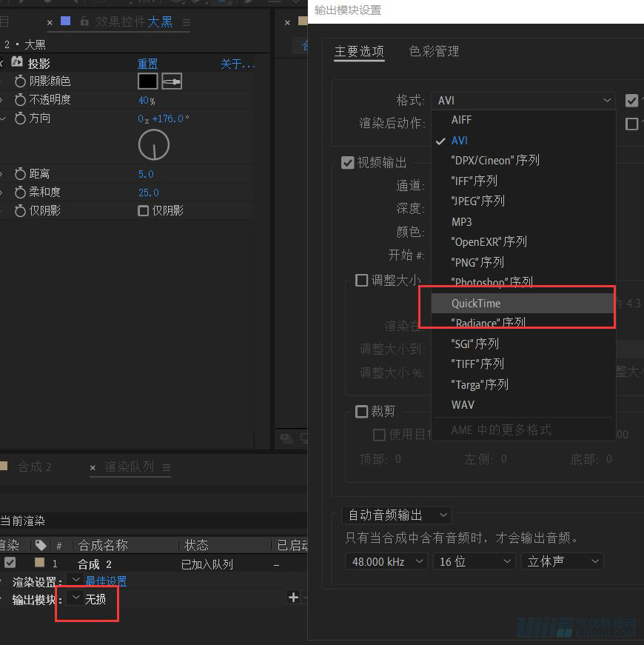
Task: Uncheck the 视频输出 checkbox
Action: click(x=348, y=162)
